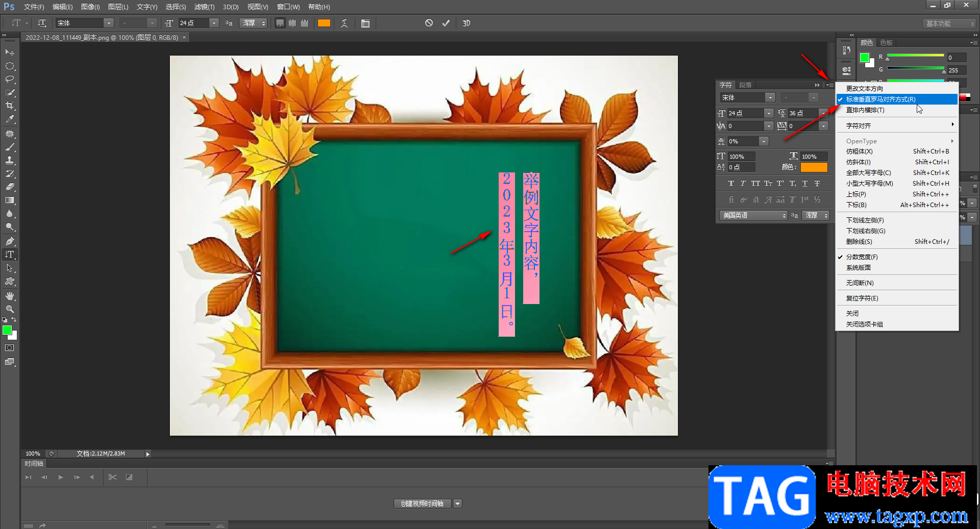Select the Custom Shape tool
The image size is (980, 529).
tap(10, 281)
